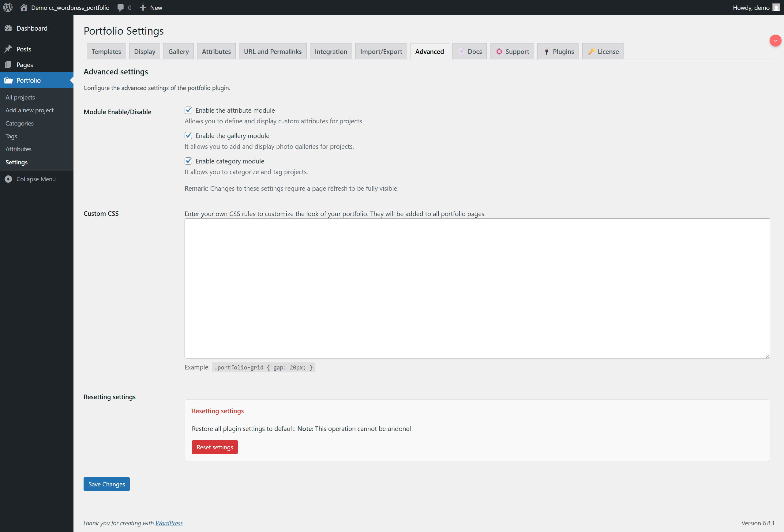Open the site via the home icon
The width and height of the screenshot is (784, 532).
(x=24, y=7)
